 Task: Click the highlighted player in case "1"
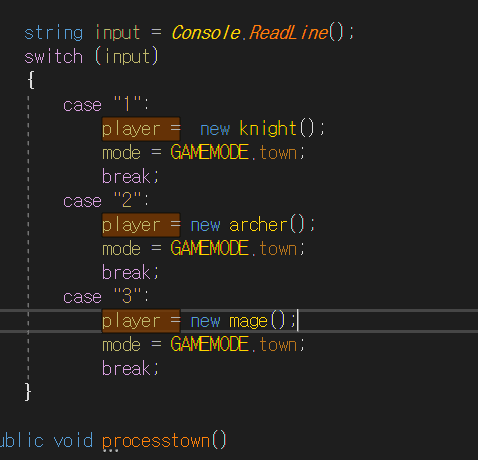coord(131,129)
